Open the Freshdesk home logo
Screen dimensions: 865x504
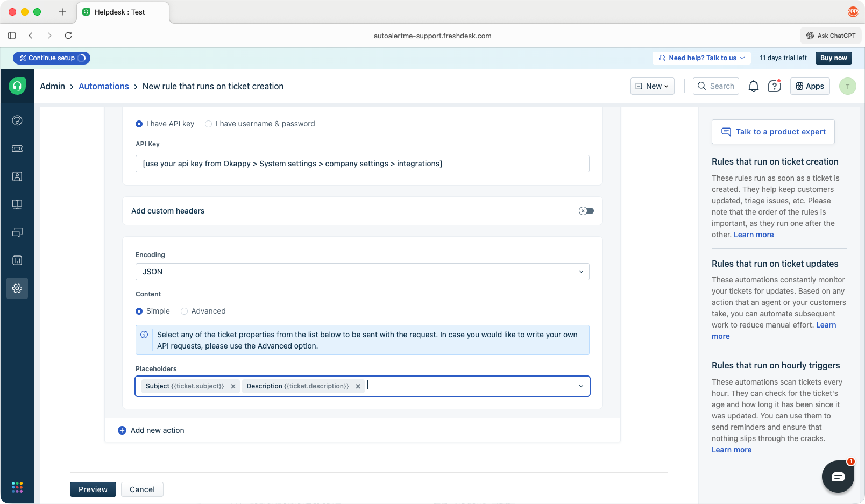click(17, 86)
